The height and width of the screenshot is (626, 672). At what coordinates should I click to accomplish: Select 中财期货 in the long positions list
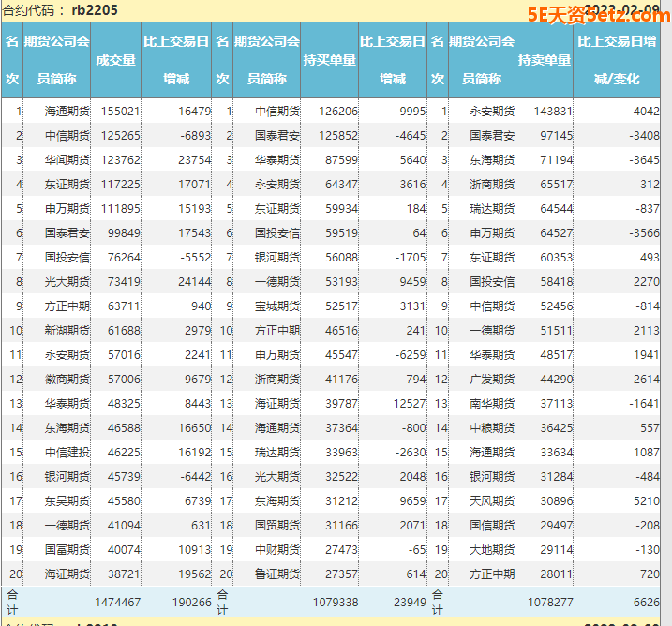277,549
